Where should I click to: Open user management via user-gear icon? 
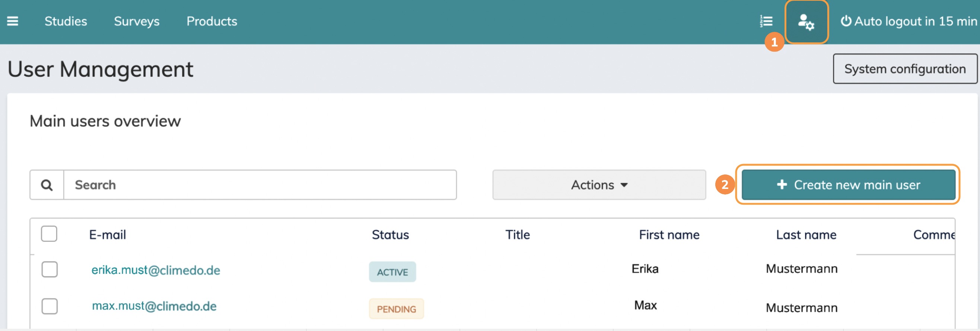pos(806,22)
